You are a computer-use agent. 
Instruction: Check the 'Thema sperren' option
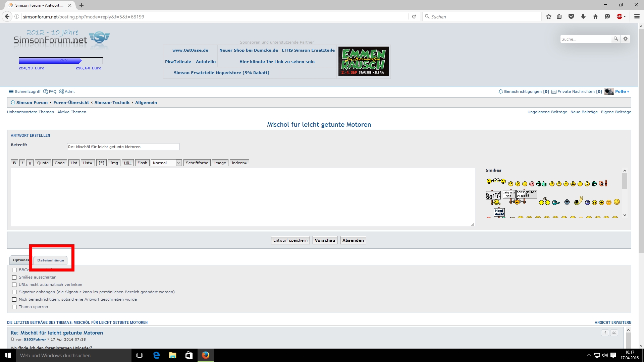point(14,307)
